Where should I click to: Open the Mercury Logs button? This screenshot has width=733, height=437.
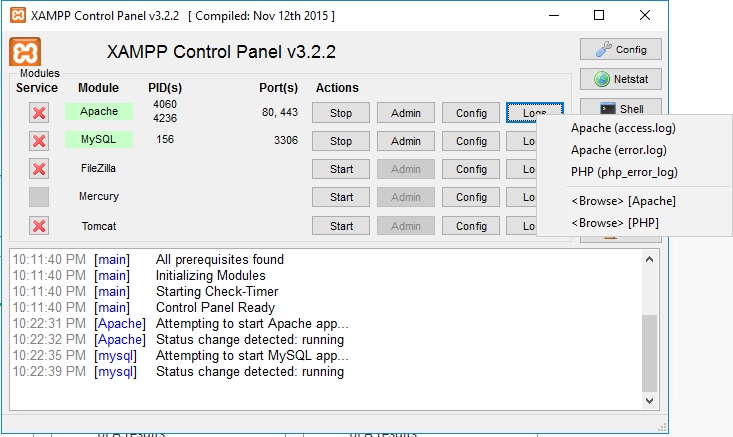tap(522, 197)
